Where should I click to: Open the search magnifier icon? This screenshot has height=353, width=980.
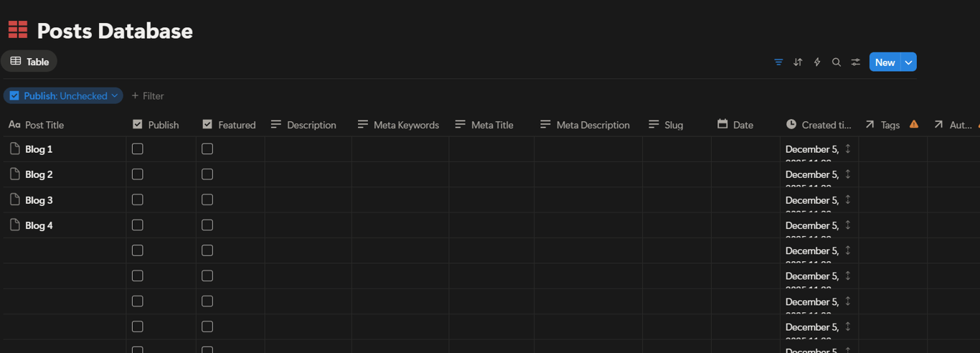837,62
